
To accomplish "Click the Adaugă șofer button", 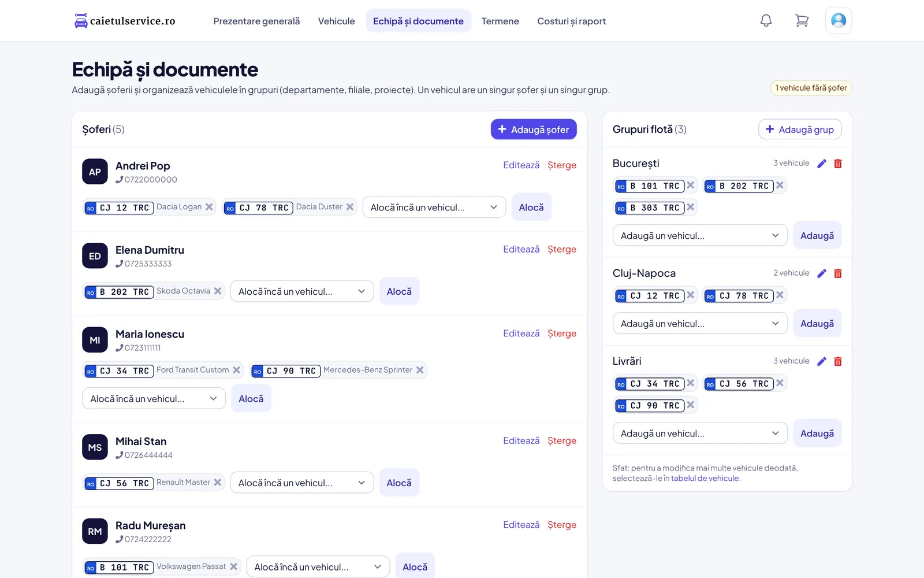I will pos(534,129).
